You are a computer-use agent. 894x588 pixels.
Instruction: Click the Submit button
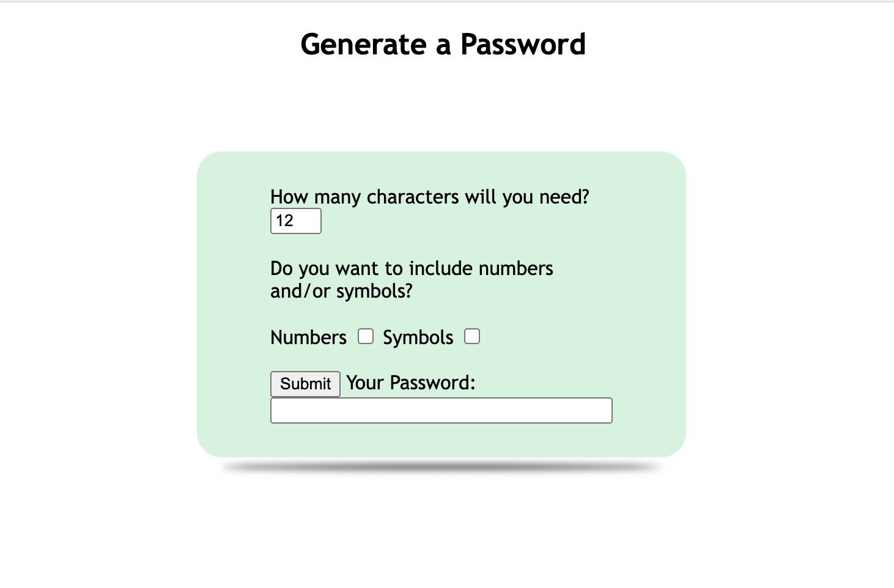(305, 384)
